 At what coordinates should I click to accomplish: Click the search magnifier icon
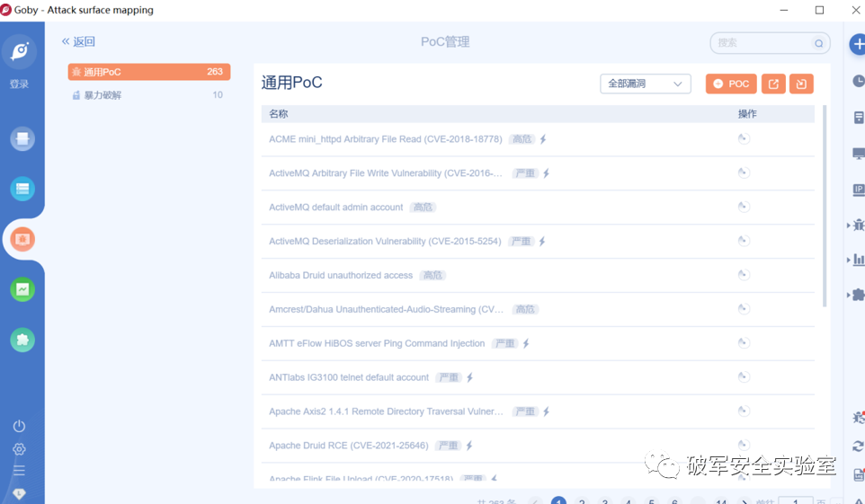818,43
